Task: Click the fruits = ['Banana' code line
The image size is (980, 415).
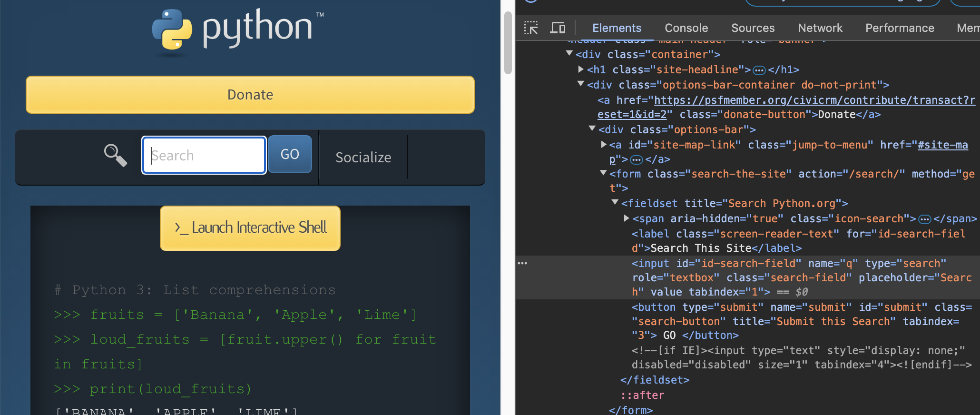Action: coord(235,315)
